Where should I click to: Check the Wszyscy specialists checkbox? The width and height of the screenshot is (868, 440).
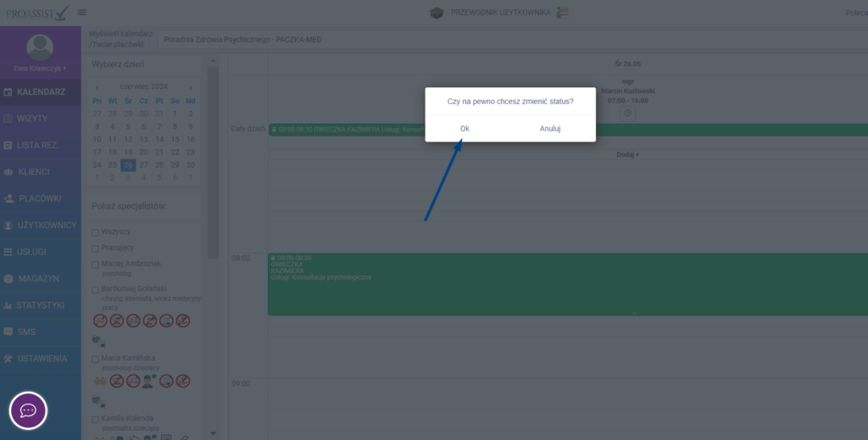point(96,232)
